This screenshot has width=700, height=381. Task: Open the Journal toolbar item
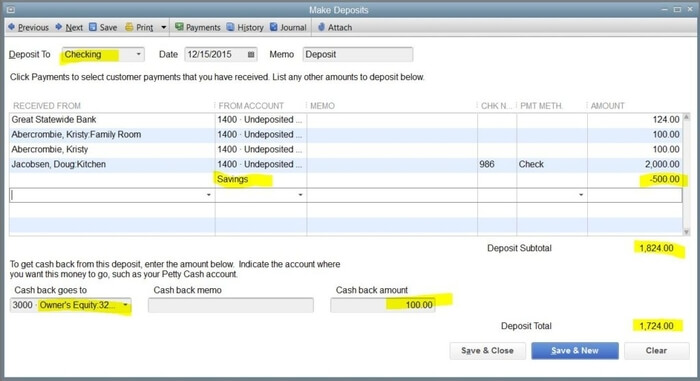288,27
